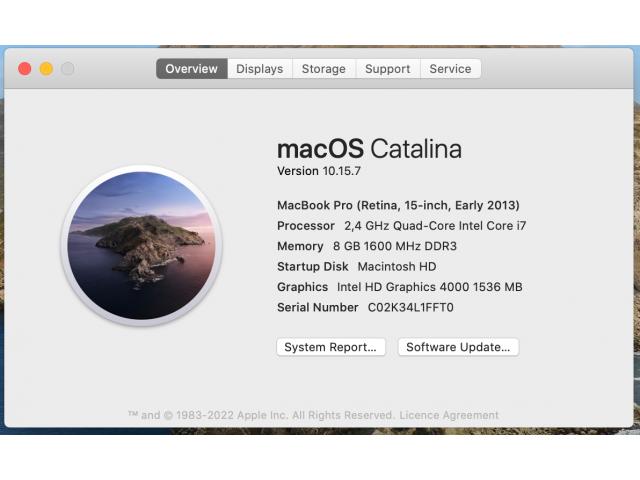Screen dimensions: 640x480
Task: Open the Displays tab
Action: tap(260, 69)
